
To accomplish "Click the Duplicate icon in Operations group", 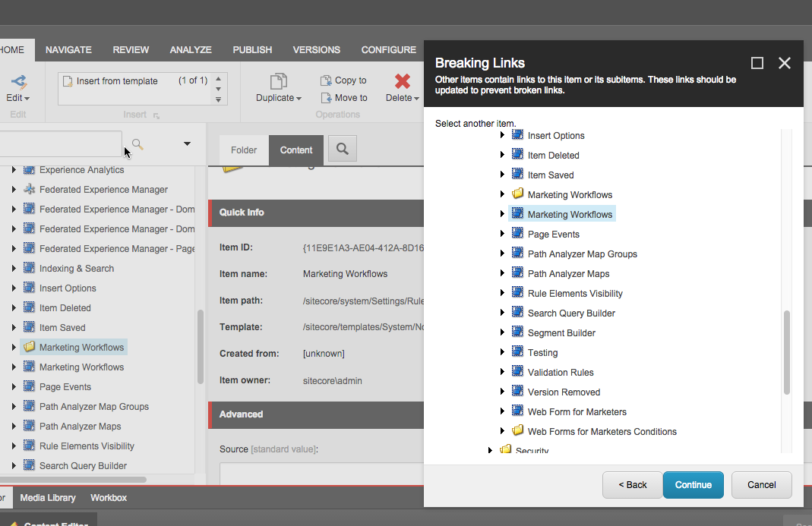I will pyautogui.click(x=278, y=81).
